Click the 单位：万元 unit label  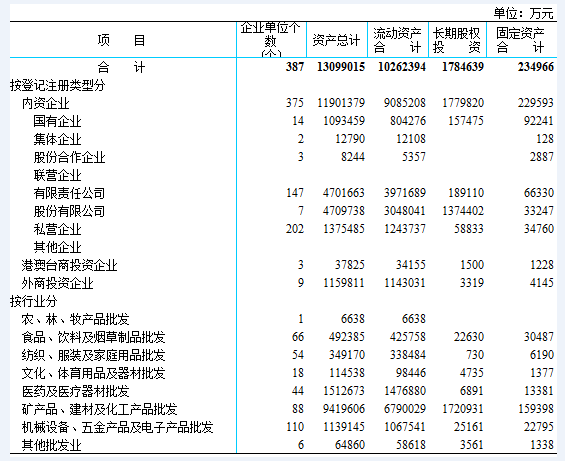[523, 13]
